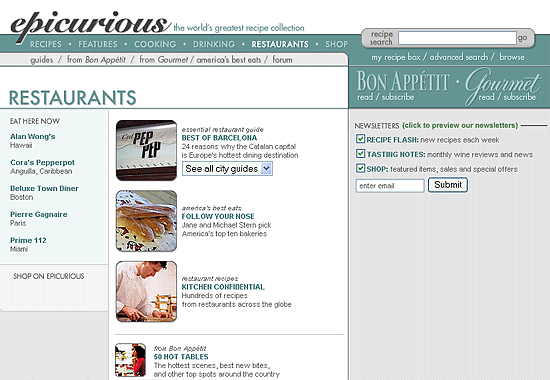Open the chef cooking thumbnail

(x=146, y=292)
